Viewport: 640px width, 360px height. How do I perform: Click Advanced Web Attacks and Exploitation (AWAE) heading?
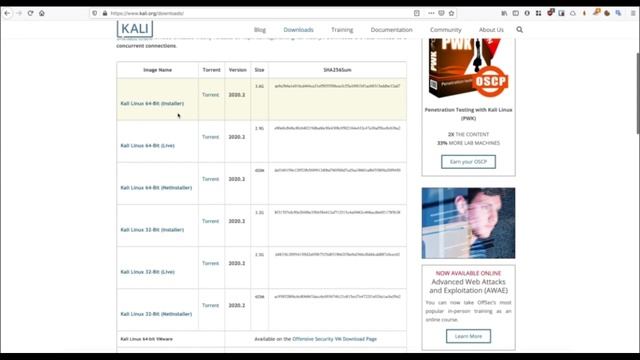click(468, 286)
